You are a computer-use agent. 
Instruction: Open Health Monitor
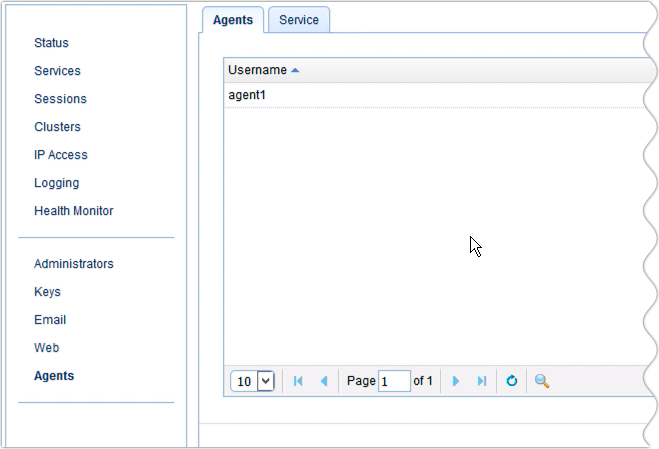[74, 211]
